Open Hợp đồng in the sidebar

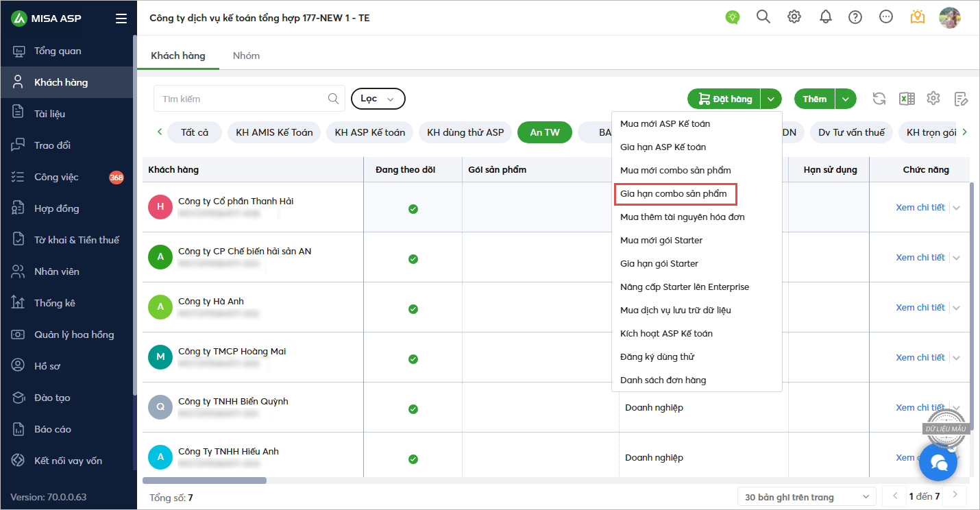click(x=56, y=208)
